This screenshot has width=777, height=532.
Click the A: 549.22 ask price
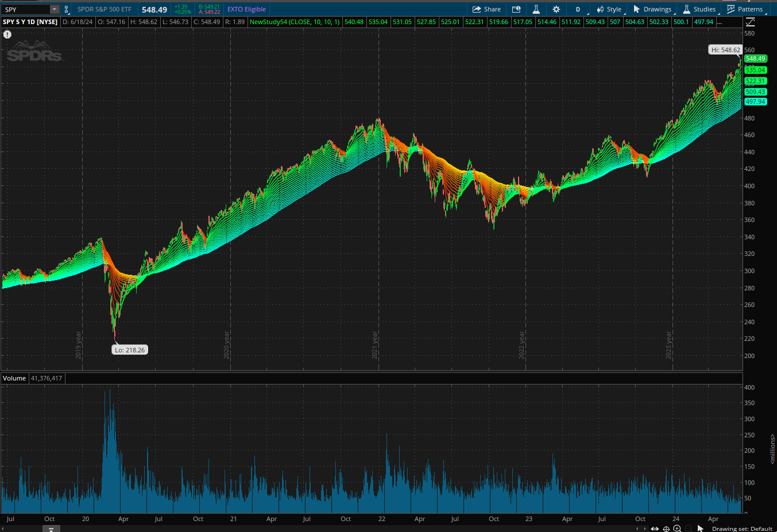209,12
